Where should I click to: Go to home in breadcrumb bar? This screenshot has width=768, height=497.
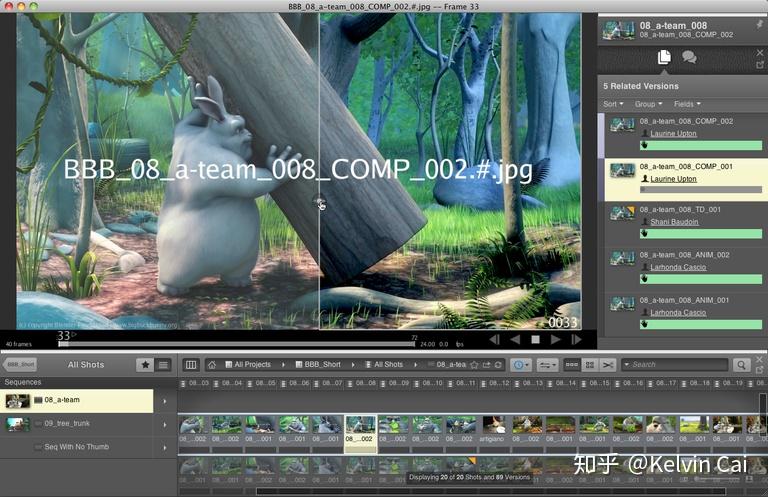[x=212, y=365]
